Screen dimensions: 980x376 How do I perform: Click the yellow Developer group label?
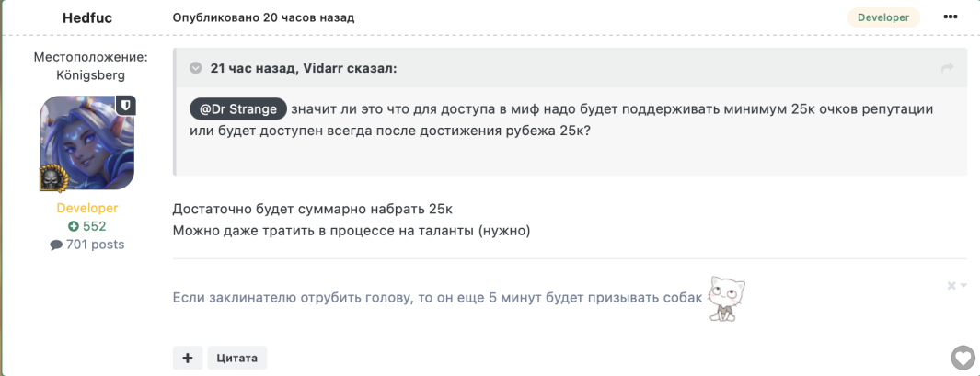[87, 208]
